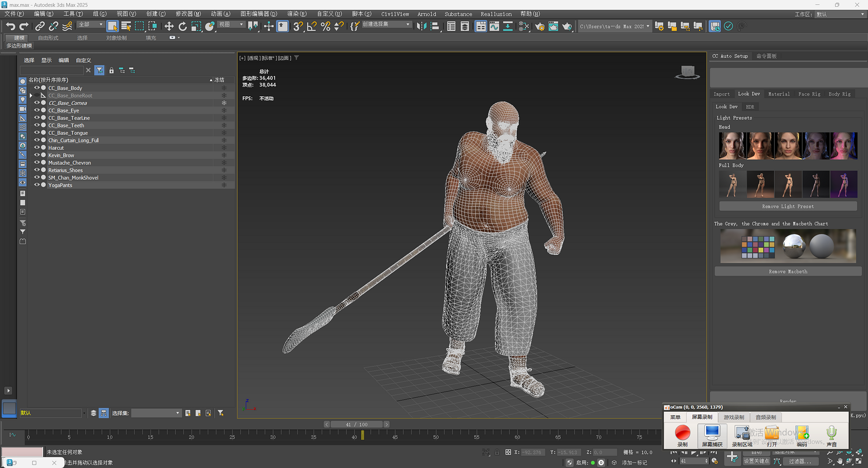This screenshot has height=468, width=868.
Task: Switch to the Material tab
Action: click(x=778, y=94)
